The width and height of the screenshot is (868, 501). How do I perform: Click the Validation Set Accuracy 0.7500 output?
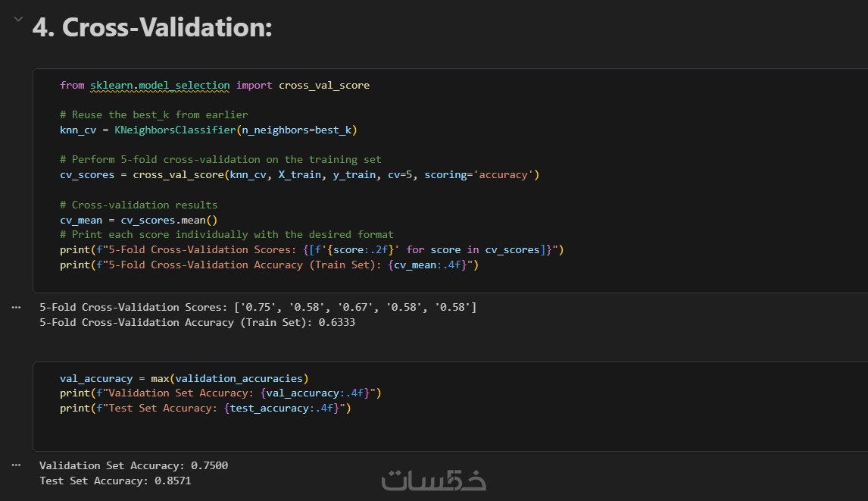click(133, 465)
